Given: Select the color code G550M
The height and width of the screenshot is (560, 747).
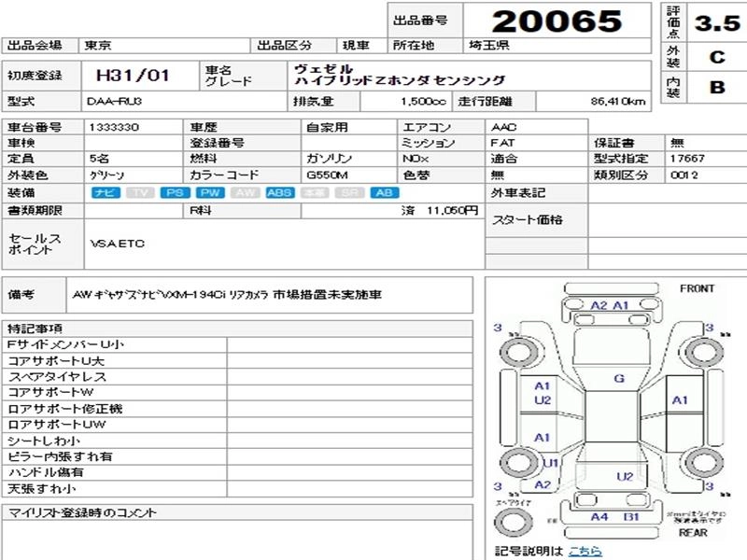Looking at the screenshot, I should click(x=327, y=175).
